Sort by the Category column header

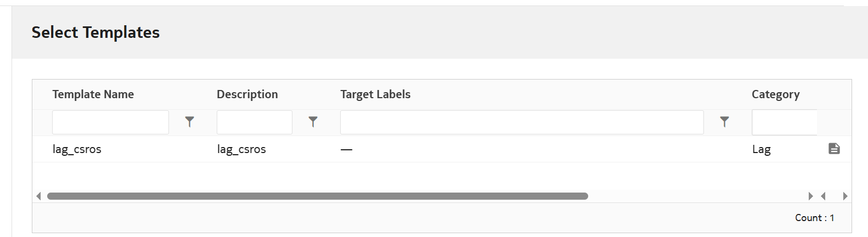click(x=775, y=94)
